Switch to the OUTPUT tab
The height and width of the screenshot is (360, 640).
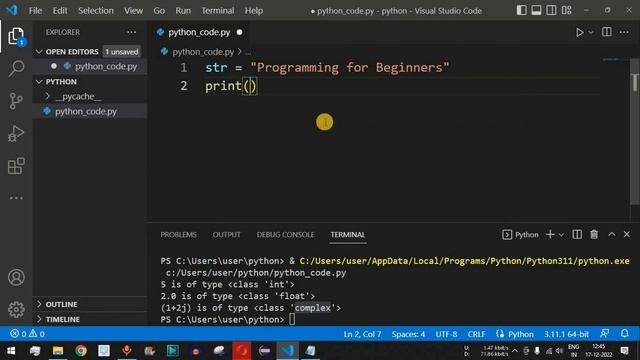click(x=227, y=235)
